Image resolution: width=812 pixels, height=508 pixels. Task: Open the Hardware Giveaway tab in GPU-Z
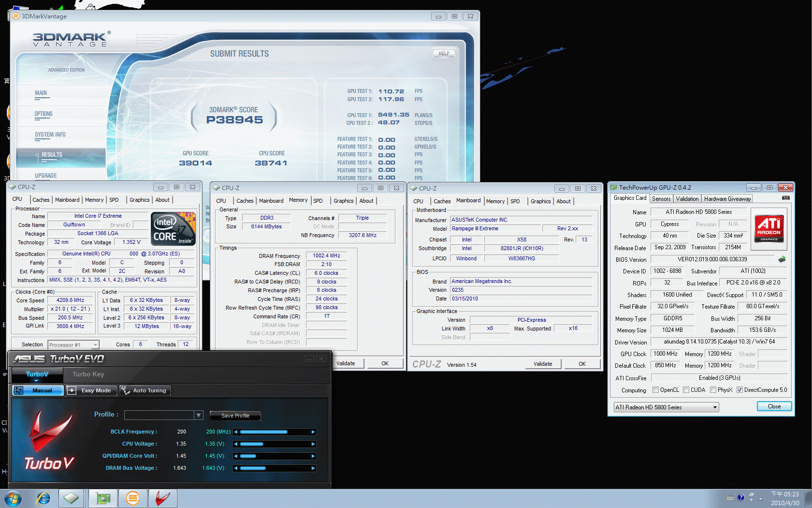[727, 199]
